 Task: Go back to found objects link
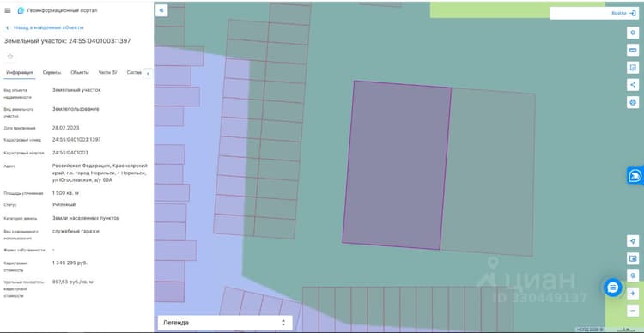click(48, 27)
